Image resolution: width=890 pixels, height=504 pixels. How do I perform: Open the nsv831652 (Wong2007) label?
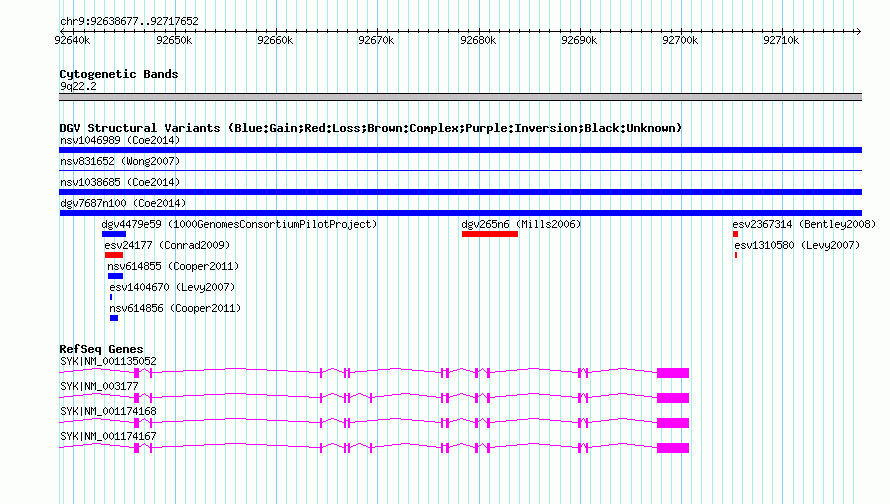(x=120, y=161)
